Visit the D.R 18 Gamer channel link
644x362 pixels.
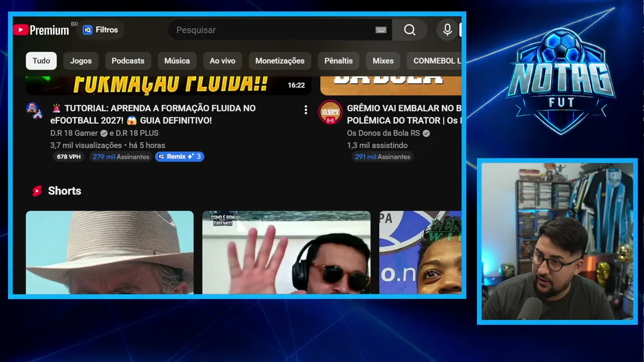click(x=75, y=133)
